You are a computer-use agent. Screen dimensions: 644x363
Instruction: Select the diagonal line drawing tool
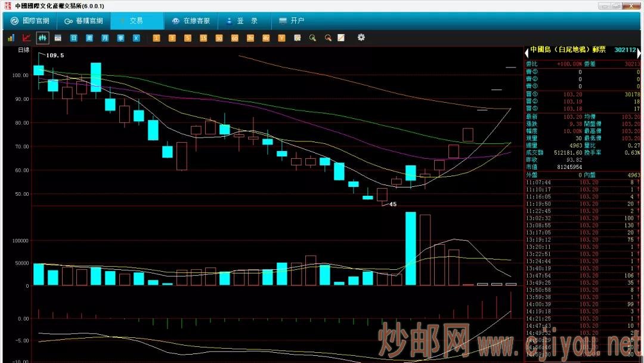coord(341,38)
